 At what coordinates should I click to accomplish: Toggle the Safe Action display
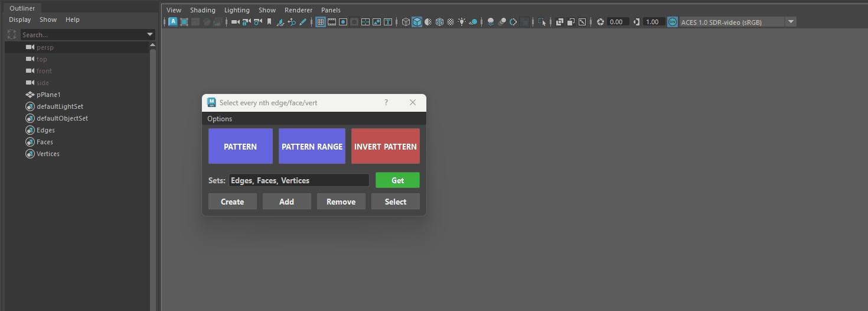(x=377, y=22)
